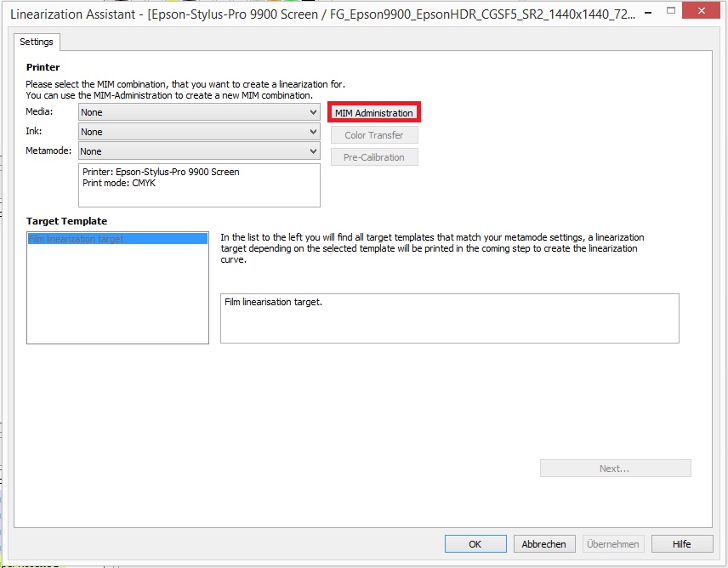Image resolution: width=728 pixels, height=568 pixels.
Task: Confirm the dialog with OK
Action: (475, 543)
